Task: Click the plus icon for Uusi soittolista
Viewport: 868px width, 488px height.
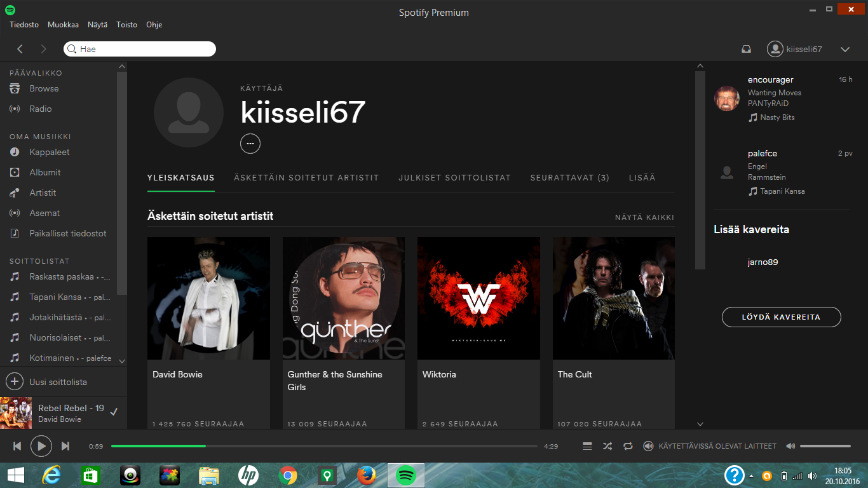Action: point(15,382)
